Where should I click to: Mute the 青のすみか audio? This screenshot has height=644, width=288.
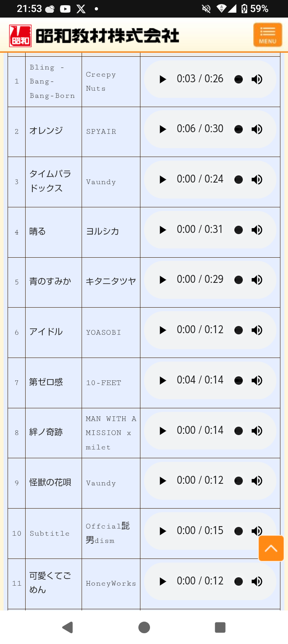coord(257,280)
